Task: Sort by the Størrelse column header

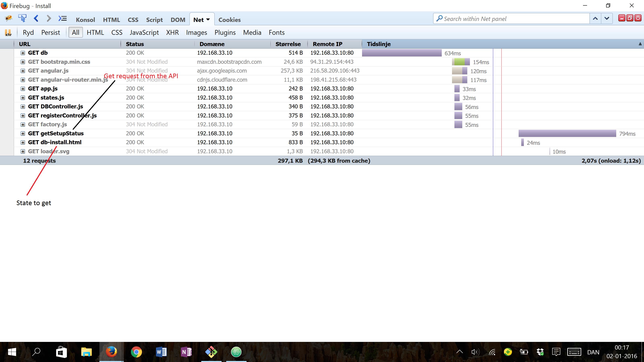Action: (288, 44)
